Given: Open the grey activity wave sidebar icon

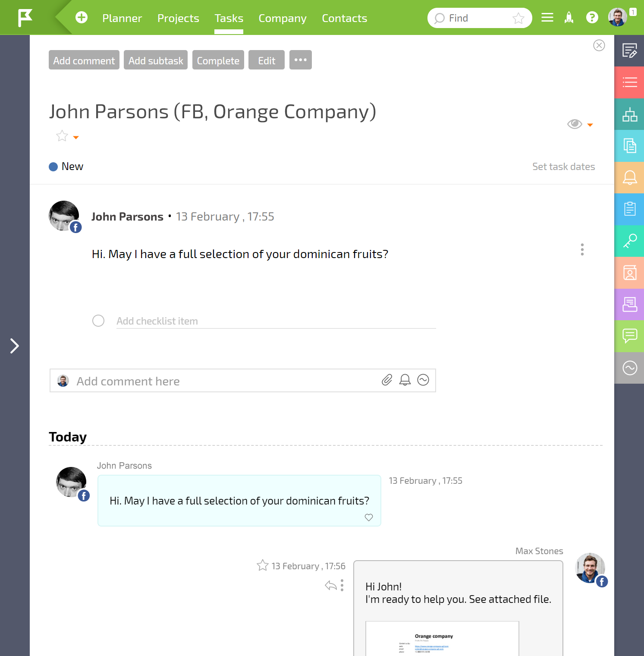Looking at the screenshot, I should [629, 368].
